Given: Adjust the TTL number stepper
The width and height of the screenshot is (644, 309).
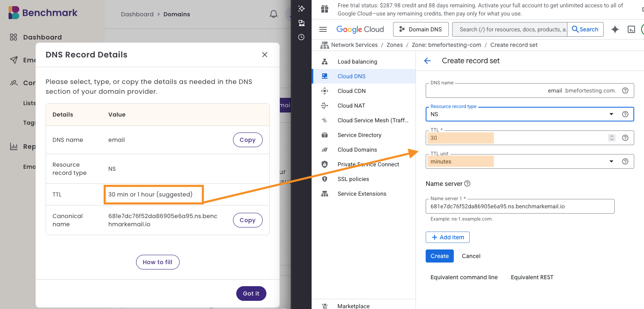Looking at the screenshot, I should (x=612, y=138).
